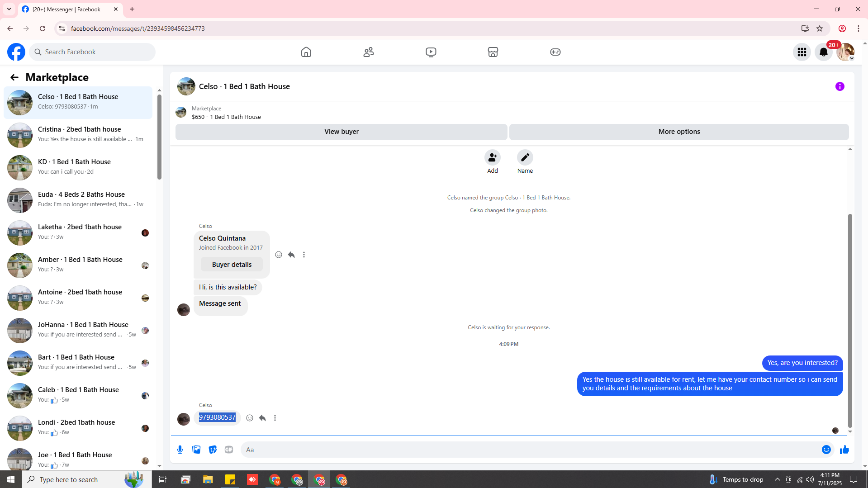
Task: Open Laketha 2bed 1bath house chat
Action: click(78, 232)
